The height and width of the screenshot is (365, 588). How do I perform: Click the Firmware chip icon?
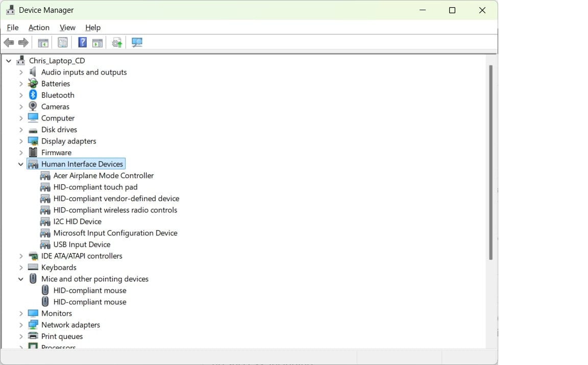click(x=33, y=152)
